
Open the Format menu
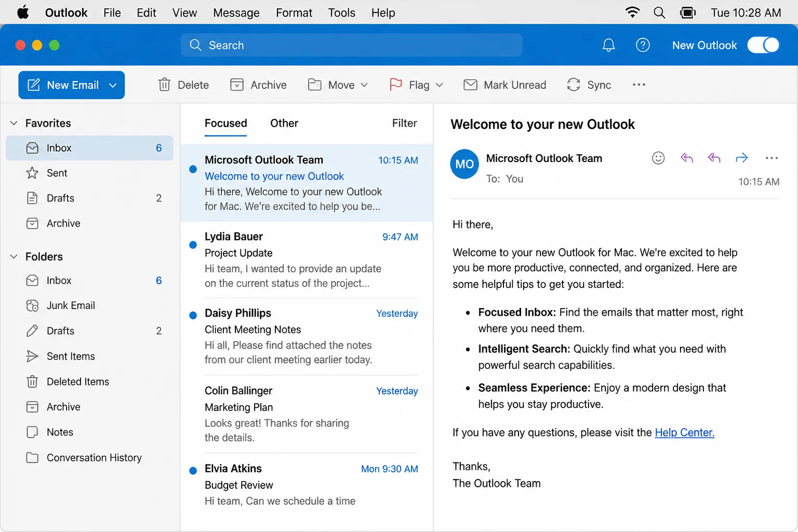[x=294, y=12]
